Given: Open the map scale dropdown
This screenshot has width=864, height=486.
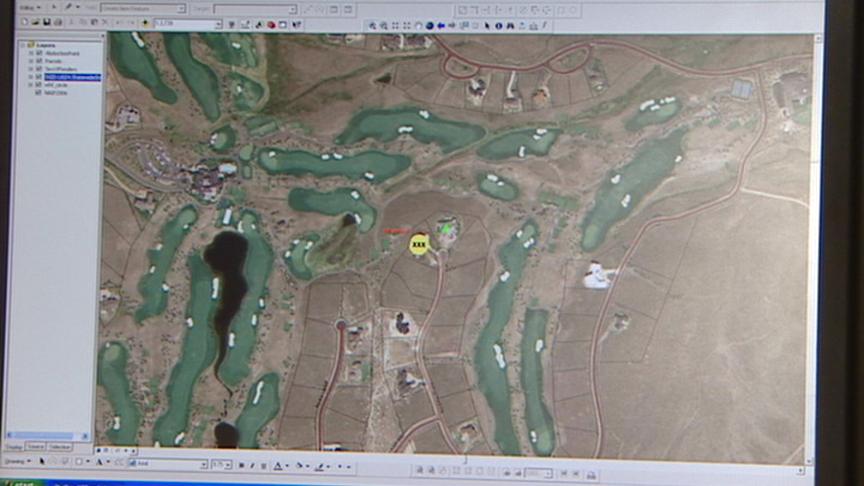Looking at the screenshot, I should (x=215, y=22).
